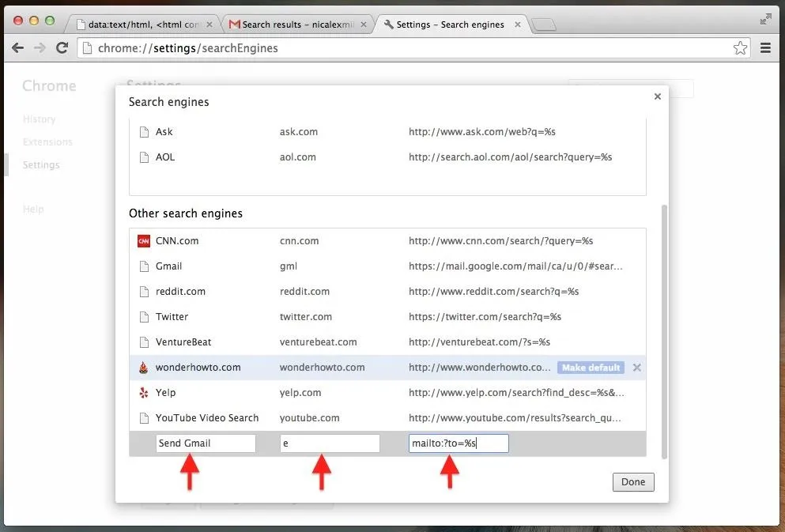Click the yelp.com keyword
The height and width of the screenshot is (532, 785).
(x=300, y=393)
